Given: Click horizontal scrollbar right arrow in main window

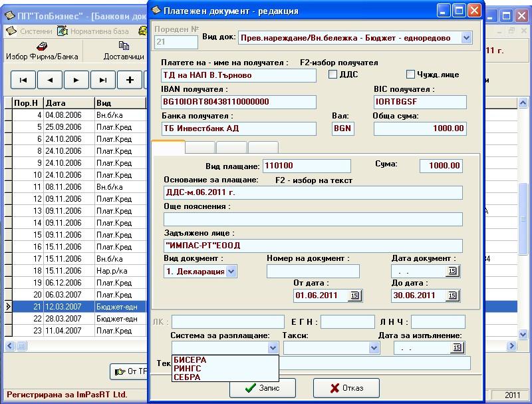Looking at the screenshot, I should [511, 346].
